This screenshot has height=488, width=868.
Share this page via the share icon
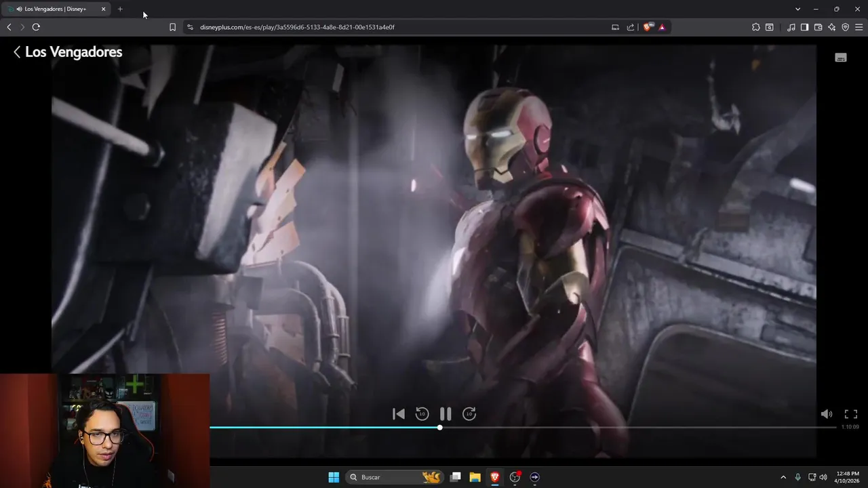tap(631, 27)
